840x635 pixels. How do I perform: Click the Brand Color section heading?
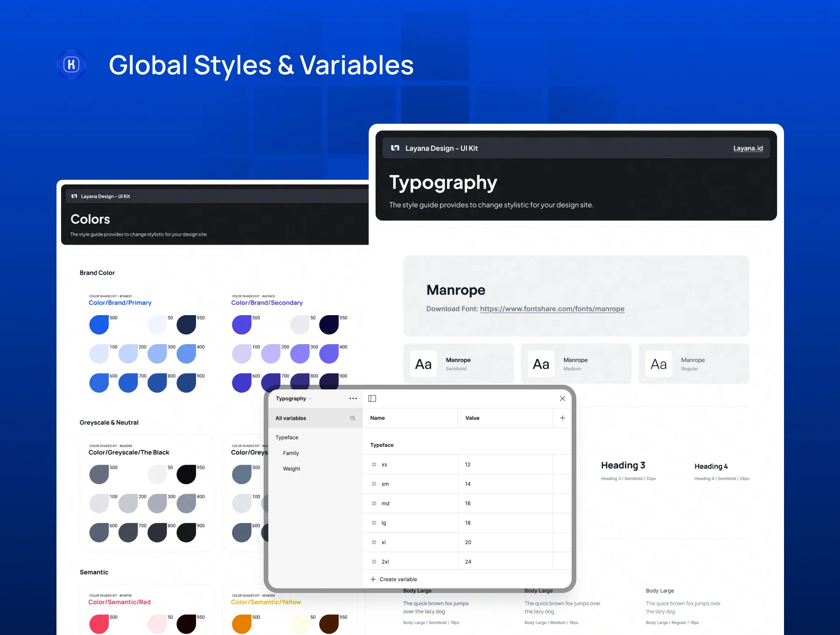point(97,273)
